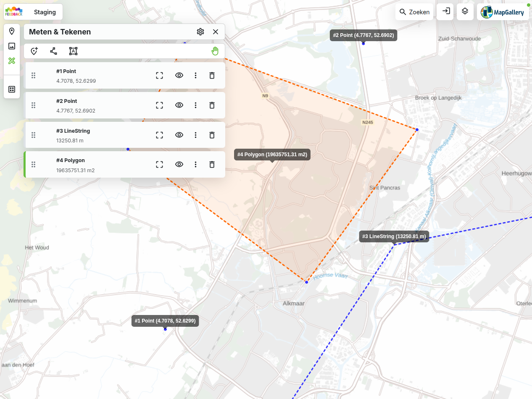Viewport: 532px width, 399px height.
Task: Zoom to extent of #1 Point
Action: click(x=159, y=76)
